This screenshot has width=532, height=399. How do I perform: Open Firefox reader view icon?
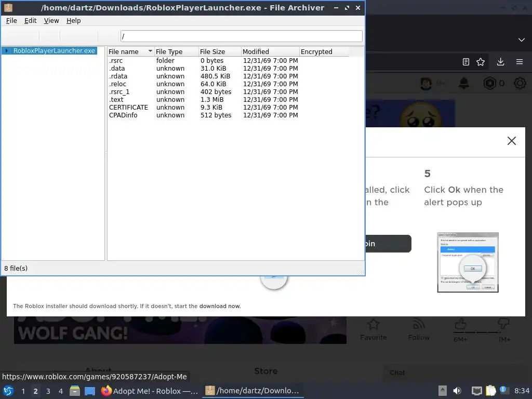(x=466, y=62)
